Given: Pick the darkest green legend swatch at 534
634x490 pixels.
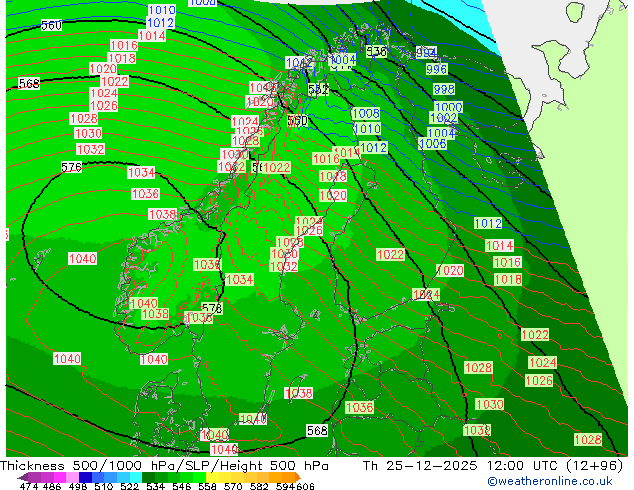Looking at the screenshot, I should pos(149,477).
